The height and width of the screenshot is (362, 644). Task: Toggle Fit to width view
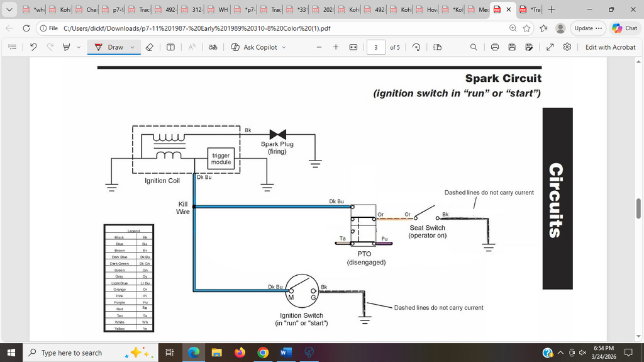(353, 47)
